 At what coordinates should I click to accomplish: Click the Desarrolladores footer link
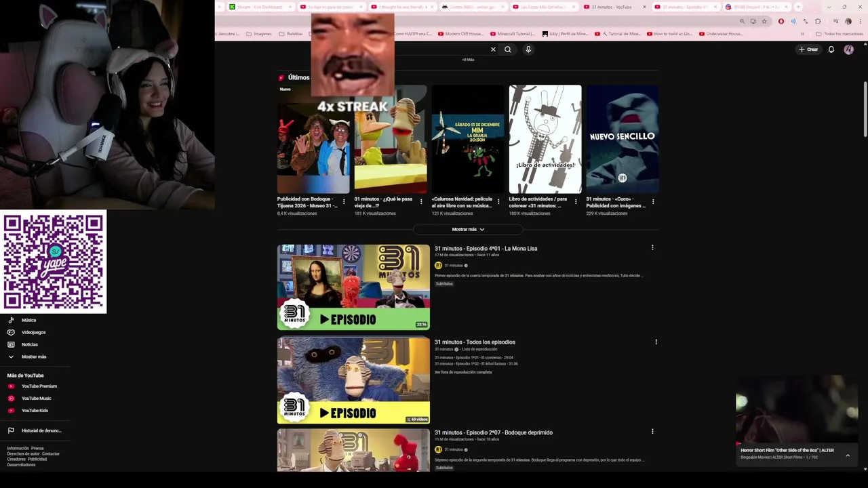21,465
